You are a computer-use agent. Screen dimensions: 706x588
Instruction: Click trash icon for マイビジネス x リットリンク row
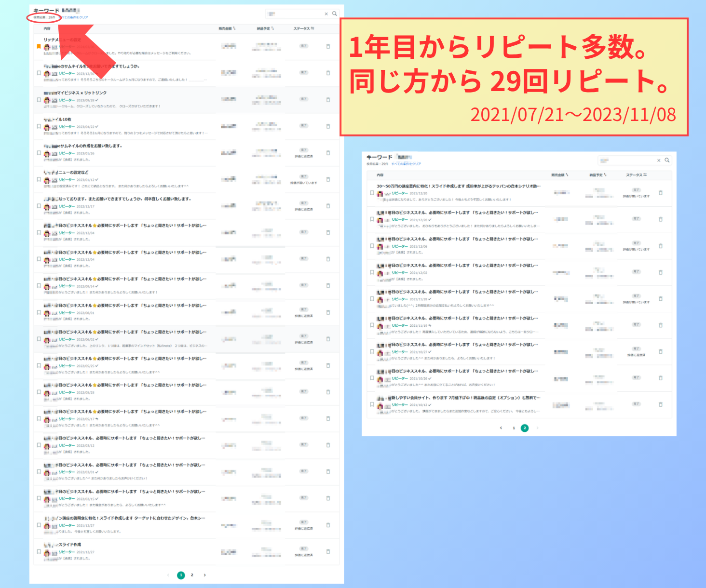tap(328, 100)
